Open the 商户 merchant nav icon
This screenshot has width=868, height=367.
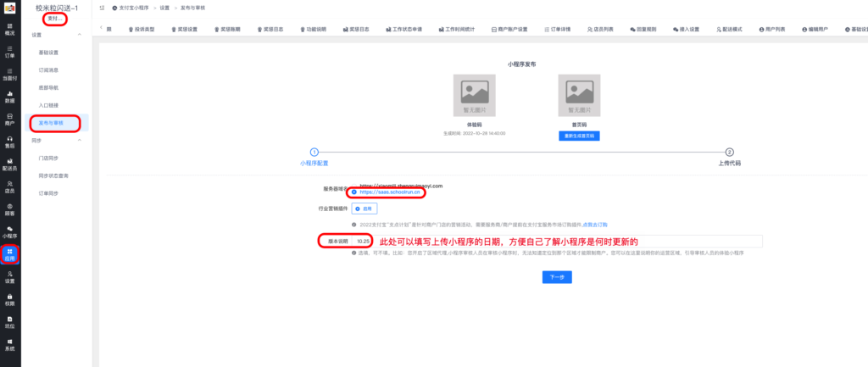pos(10,120)
